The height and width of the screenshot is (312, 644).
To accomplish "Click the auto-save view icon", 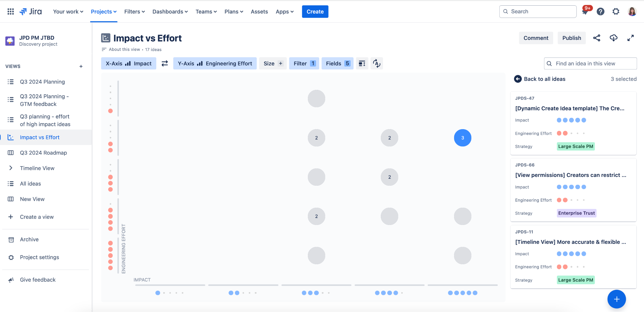I will [377, 63].
